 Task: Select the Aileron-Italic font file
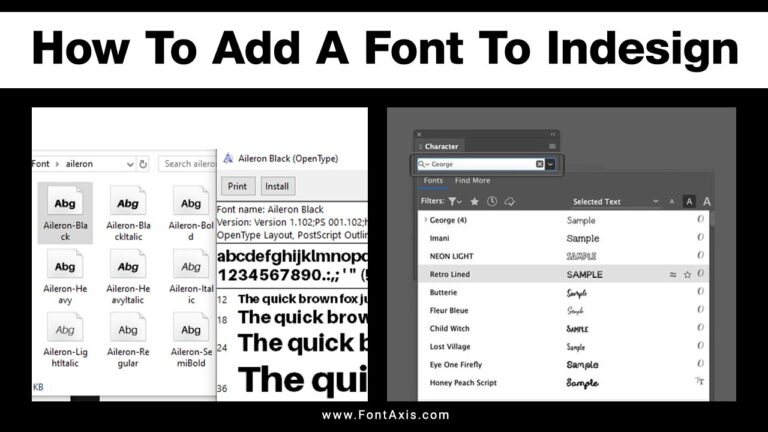(x=191, y=276)
